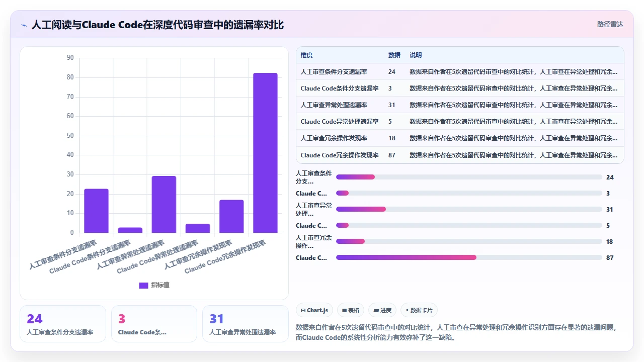Click progress bar with value 87
The image size is (644, 362).
(469, 257)
